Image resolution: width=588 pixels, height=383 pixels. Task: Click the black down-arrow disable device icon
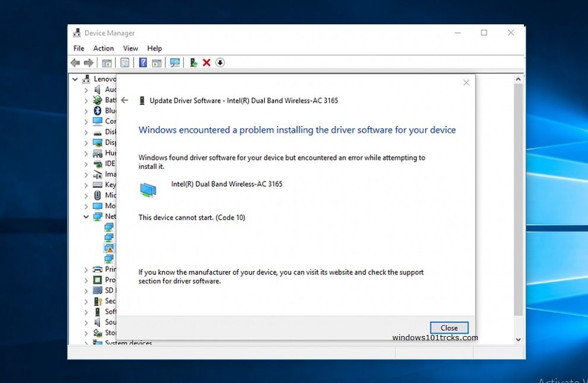220,62
